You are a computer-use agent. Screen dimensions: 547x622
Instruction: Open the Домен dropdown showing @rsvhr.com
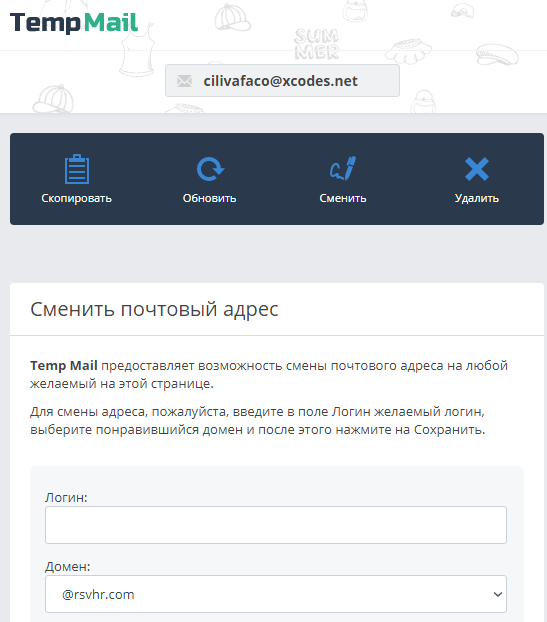pos(276,594)
